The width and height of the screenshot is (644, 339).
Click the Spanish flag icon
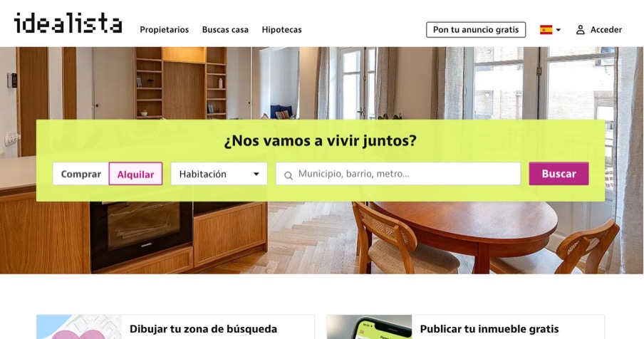pos(546,29)
